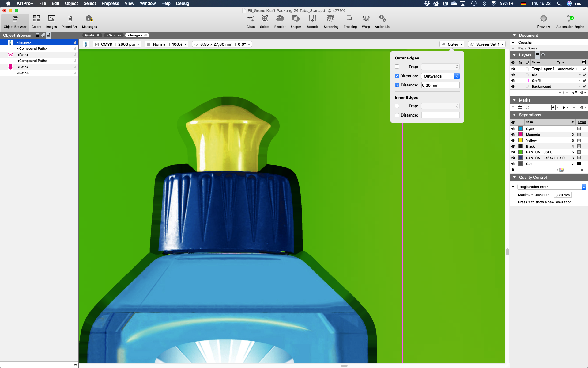
Task: Enable Inner Edges Trap checkbox
Action: [397, 105]
